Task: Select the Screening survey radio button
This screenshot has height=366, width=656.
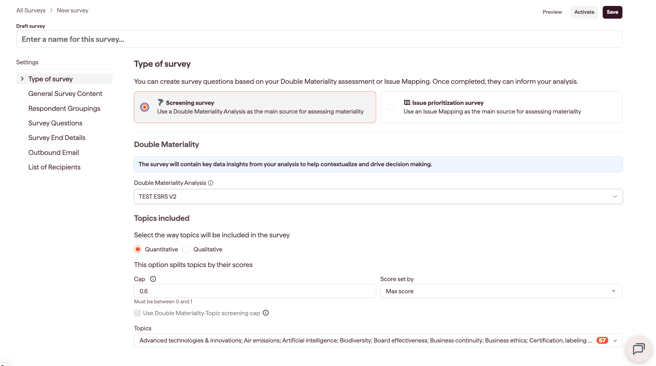Action: [145, 107]
